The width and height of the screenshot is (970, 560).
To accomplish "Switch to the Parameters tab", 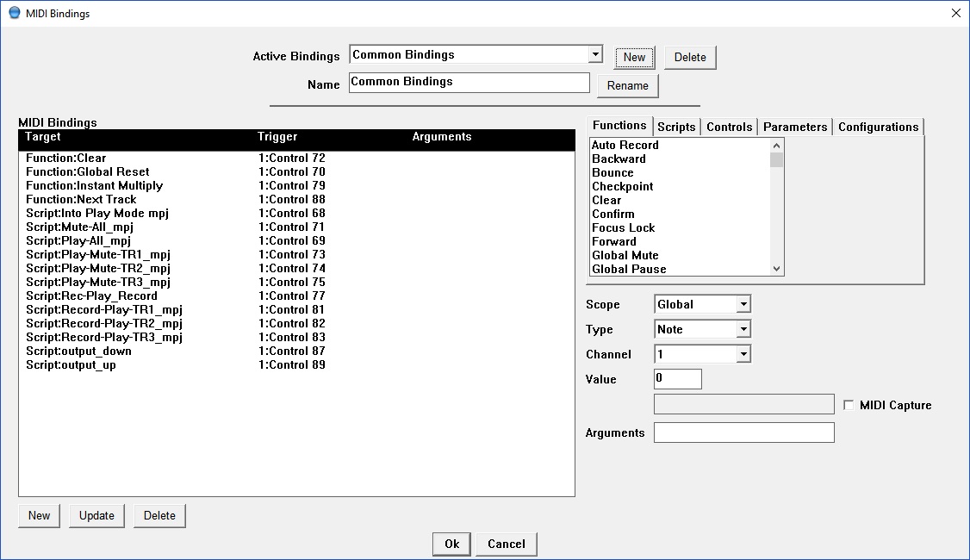I will (795, 127).
